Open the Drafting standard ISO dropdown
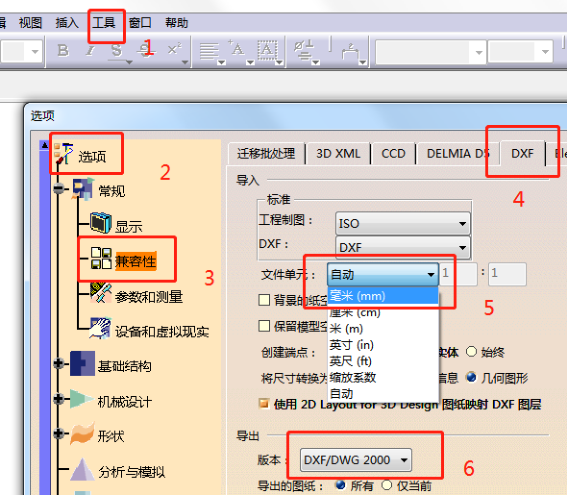The width and height of the screenshot is (568, 495). click(403, 223)
